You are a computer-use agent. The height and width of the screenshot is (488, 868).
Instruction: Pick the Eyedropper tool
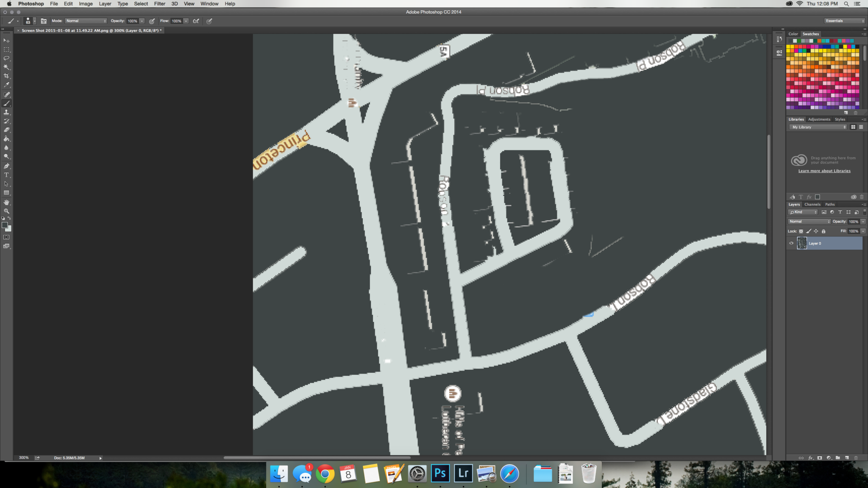(6, 85)
